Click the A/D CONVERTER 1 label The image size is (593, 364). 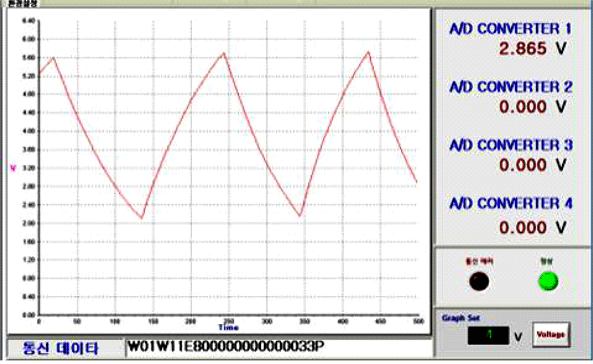(x=511, y=29)
